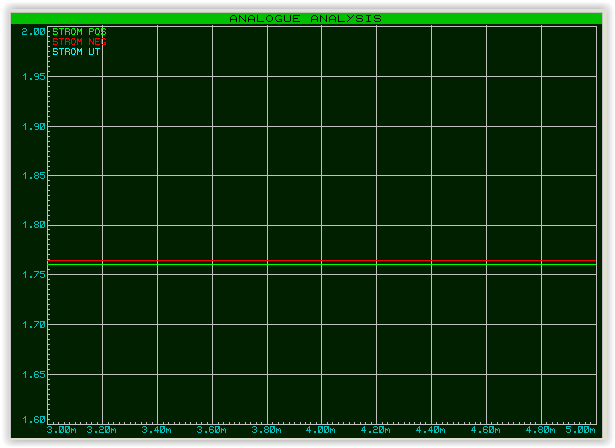Click the 1.95 y-axis value
This screenshot has height=448, width=615.
33,77
